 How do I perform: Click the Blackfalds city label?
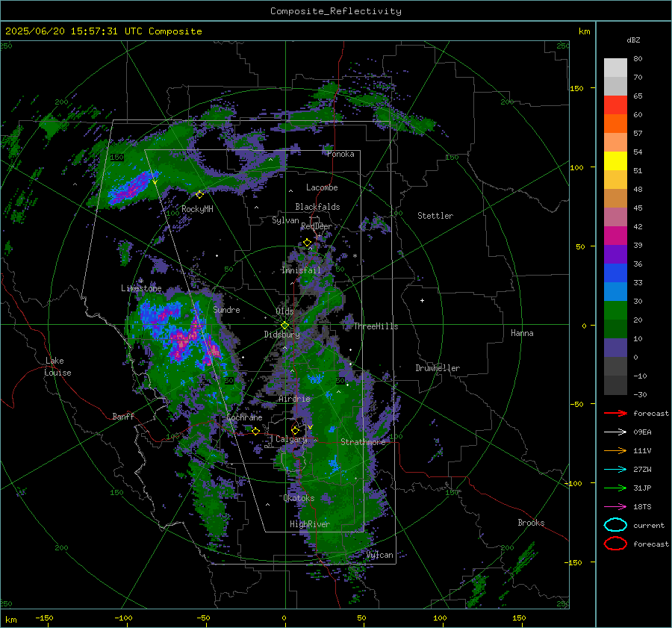[x=317, y=207]
